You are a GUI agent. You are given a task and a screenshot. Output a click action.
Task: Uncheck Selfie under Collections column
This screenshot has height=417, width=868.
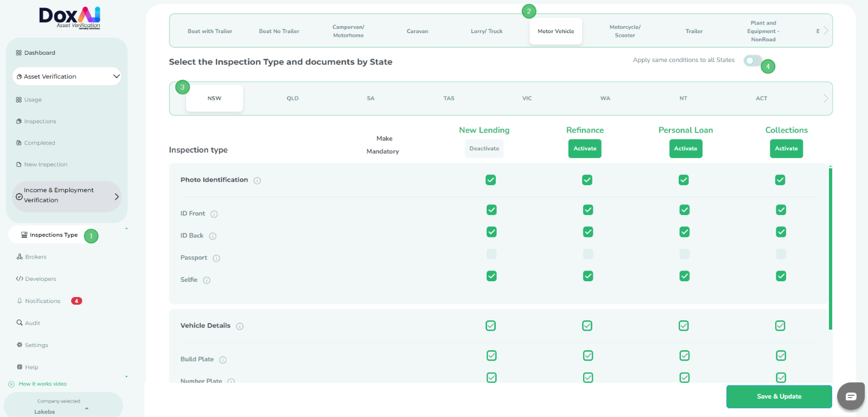[x=781, y=276]
